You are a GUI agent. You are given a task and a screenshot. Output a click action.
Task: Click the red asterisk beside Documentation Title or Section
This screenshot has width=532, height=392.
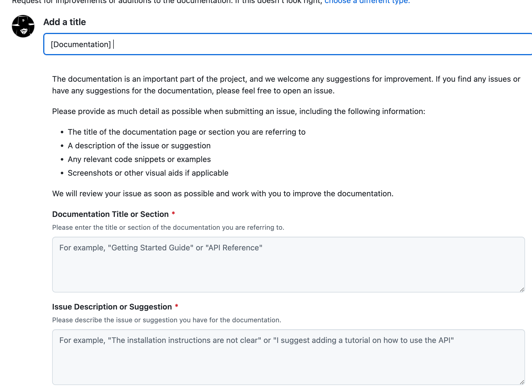(173, 214)
